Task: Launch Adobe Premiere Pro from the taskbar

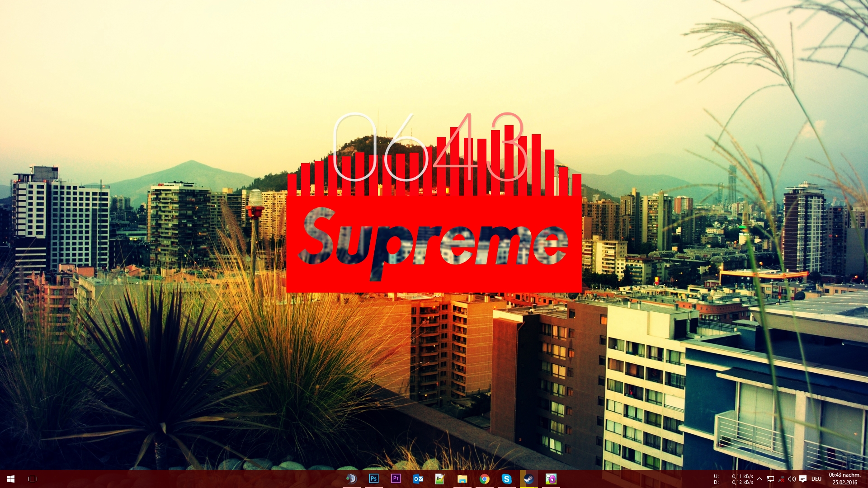Action: click(x=396, y=479)
